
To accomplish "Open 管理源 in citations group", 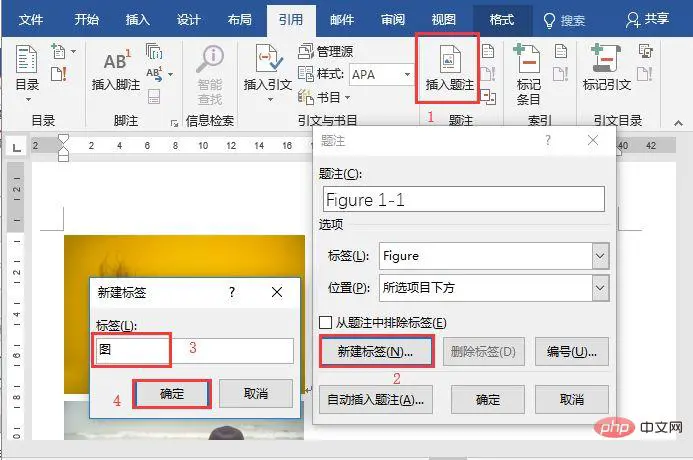I will point(326,52).
